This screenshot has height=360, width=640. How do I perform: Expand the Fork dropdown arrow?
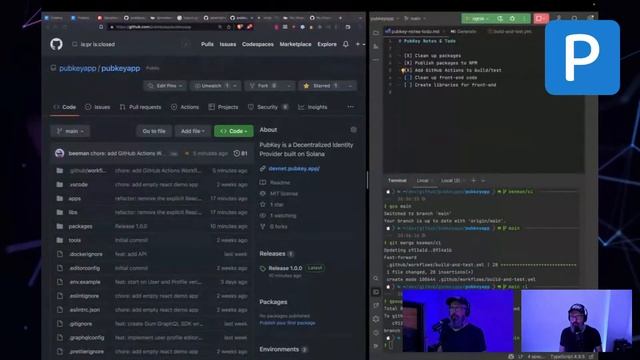pos(289,86)
